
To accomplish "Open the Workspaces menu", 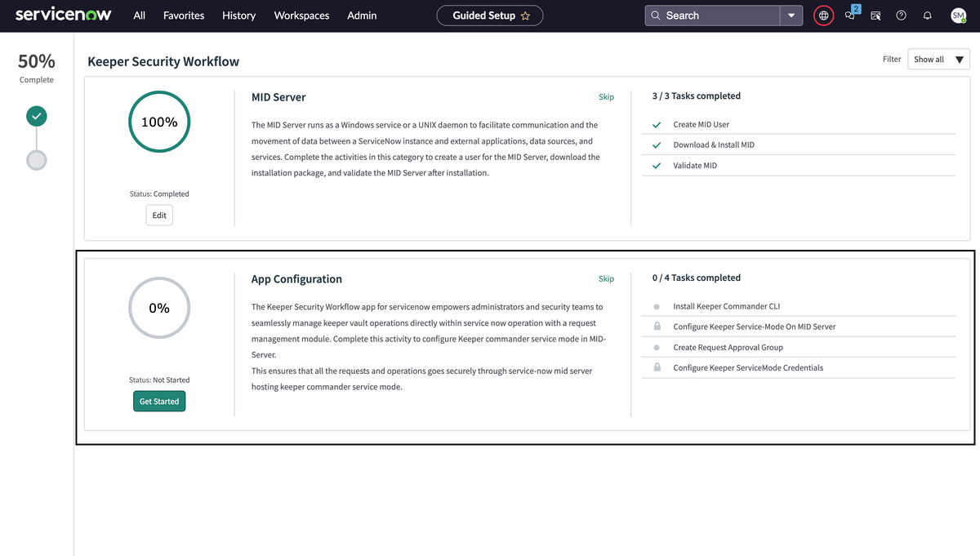I will [x=301, y=16].
